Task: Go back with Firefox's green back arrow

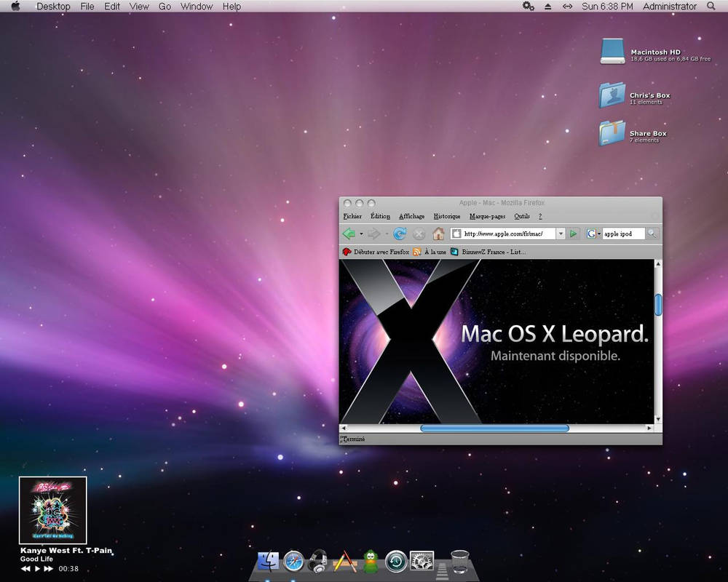Action: [x=349, y=234]
